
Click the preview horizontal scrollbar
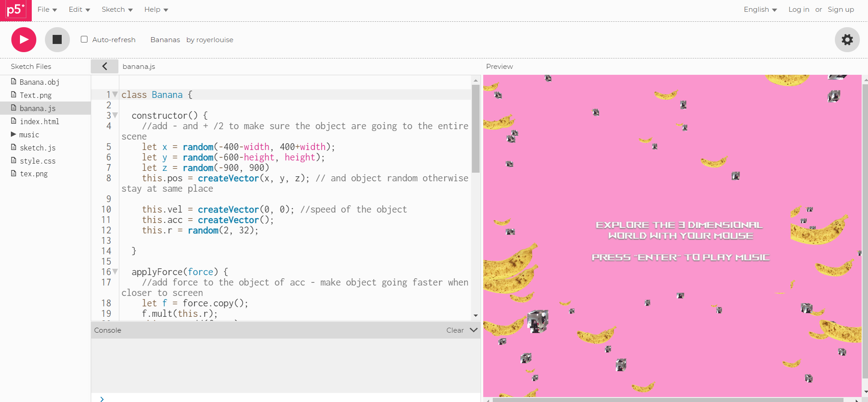click(668, 400)
